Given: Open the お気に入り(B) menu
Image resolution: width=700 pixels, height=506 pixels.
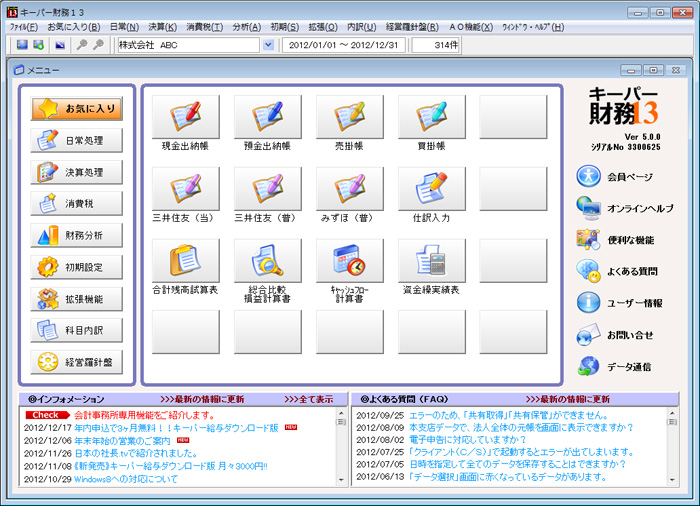Looking at the screenshot, I should 74,27.
